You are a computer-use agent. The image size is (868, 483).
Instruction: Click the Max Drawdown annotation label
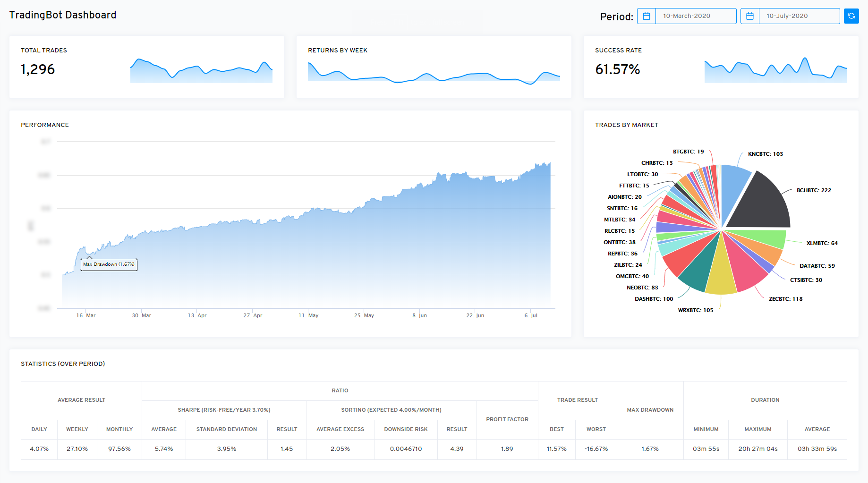pyautogui.click(x=109, y=264)
